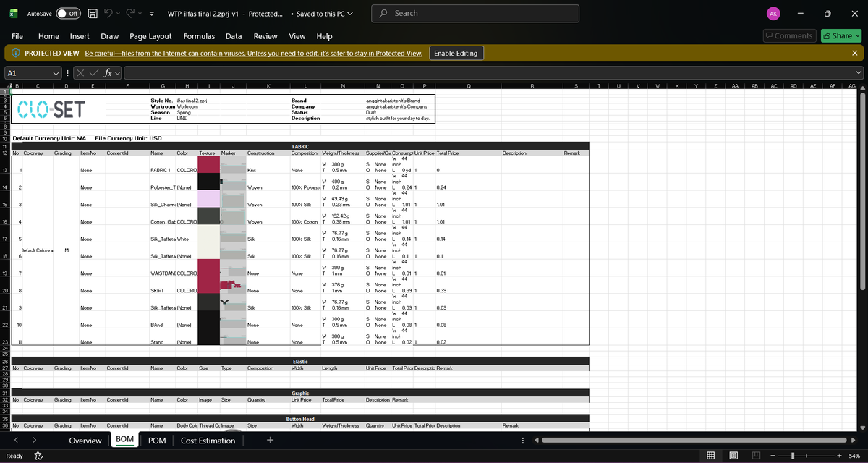Image resolution: width=868 pixels, height=463 pixels.
Task: Open Customize Quick Access Toolbar dropdown
Action: coord(151,13)
